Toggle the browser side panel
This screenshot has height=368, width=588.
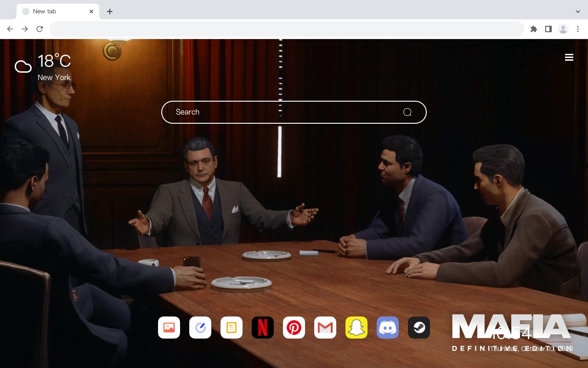(548, 29)
